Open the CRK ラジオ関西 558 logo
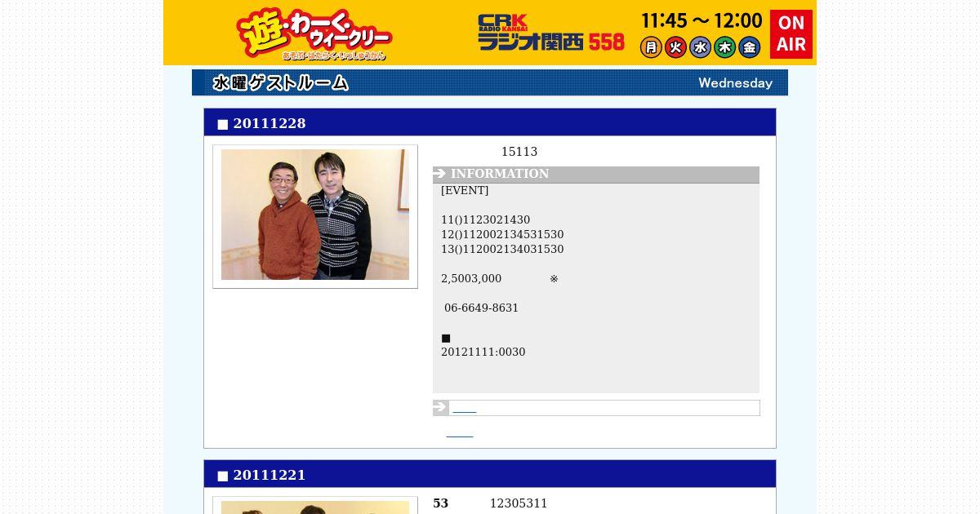The width and height of the screenshot is (980, 514). coord(551,33)
